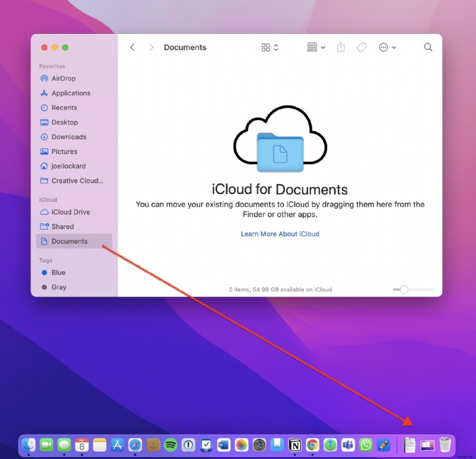Open Finder search with the magnifying glass
The image size is (476, 459).
click(428, 47)
